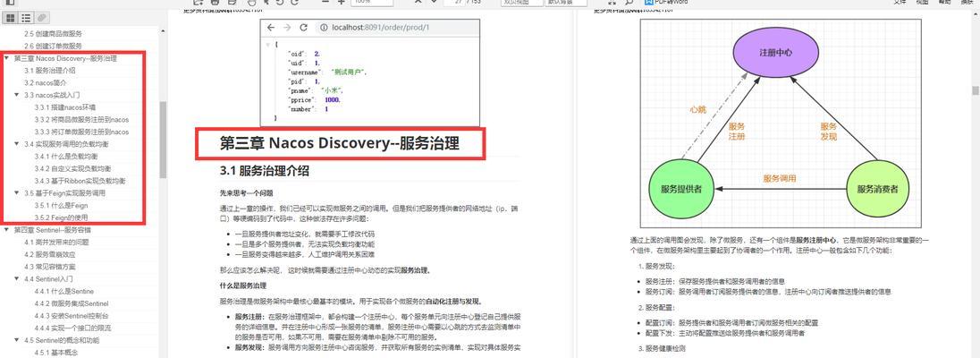Image resolution: width=980 pixels, height=358 pixels.
Task: Open the PDF转Word converter
Action: tap(666, 3)
